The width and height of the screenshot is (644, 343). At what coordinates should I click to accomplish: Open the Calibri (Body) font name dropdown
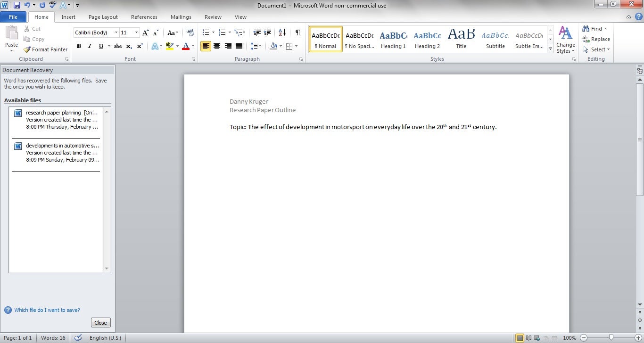(x=116, y=33)
